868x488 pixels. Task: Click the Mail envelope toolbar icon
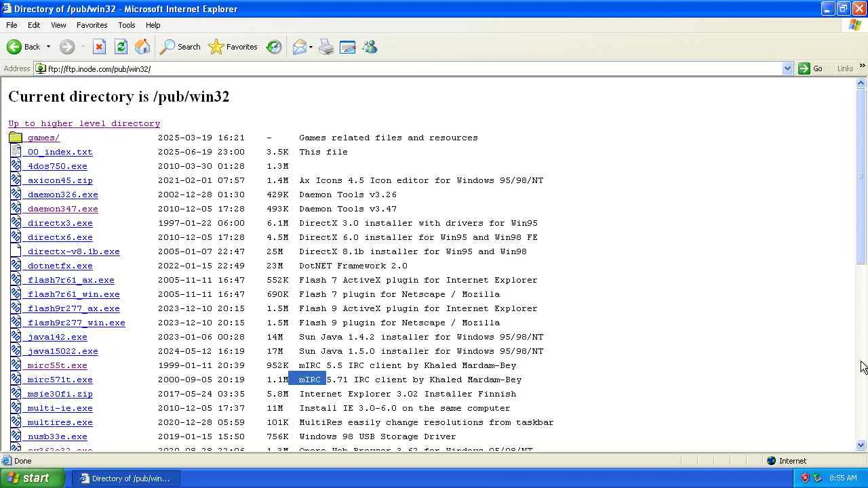(x=299, y=47)
